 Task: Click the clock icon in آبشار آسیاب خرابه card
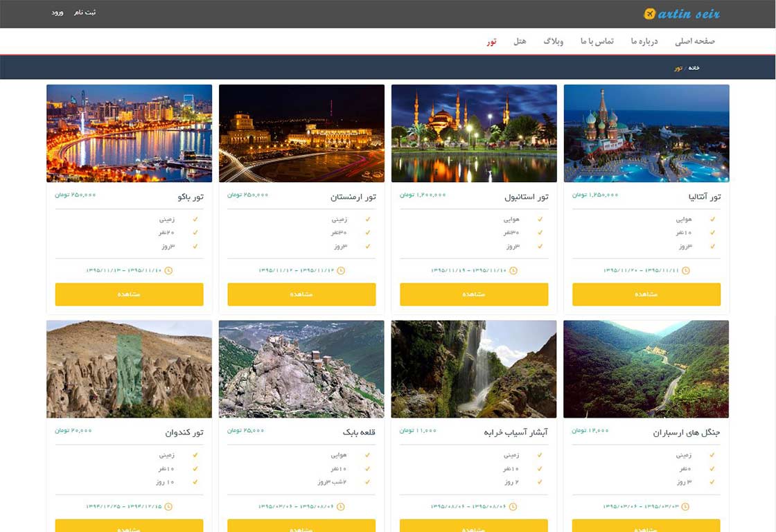click(513, 507)
